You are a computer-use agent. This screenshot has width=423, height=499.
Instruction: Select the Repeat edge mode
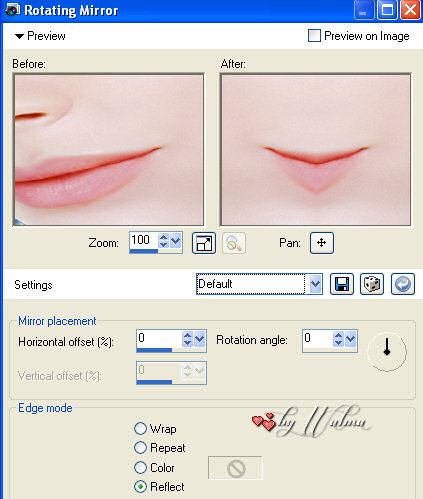click(x=140, y=447)
